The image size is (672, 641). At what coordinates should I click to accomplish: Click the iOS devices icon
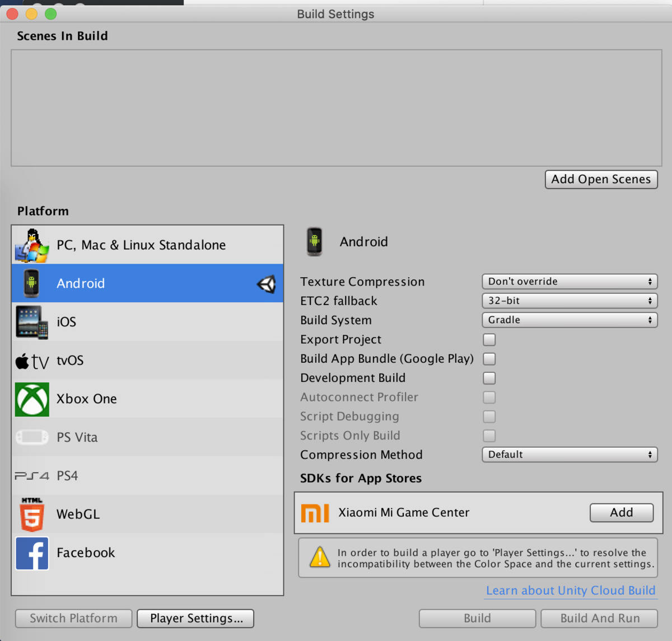click(x=32, y=322)
